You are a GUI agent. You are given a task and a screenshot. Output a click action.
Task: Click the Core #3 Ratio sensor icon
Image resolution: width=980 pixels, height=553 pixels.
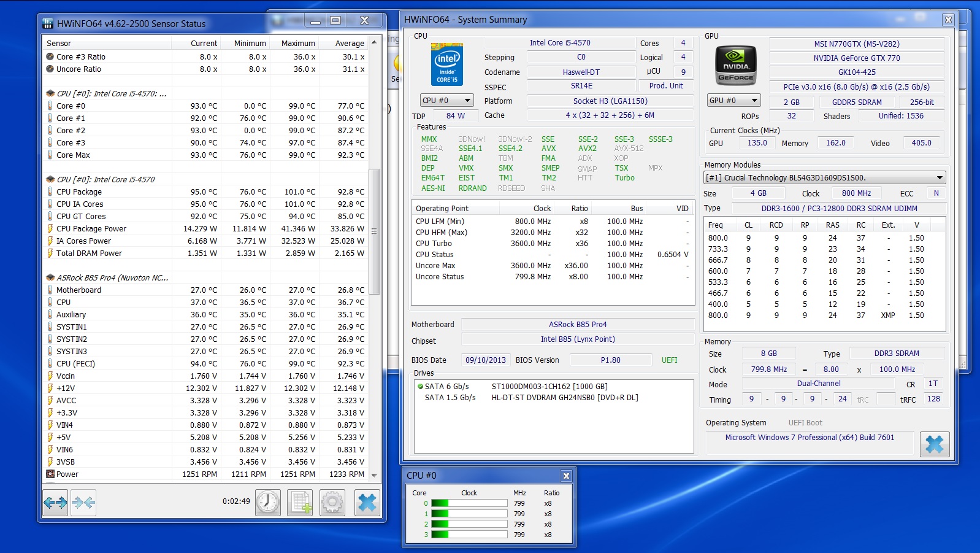[50, 56]
